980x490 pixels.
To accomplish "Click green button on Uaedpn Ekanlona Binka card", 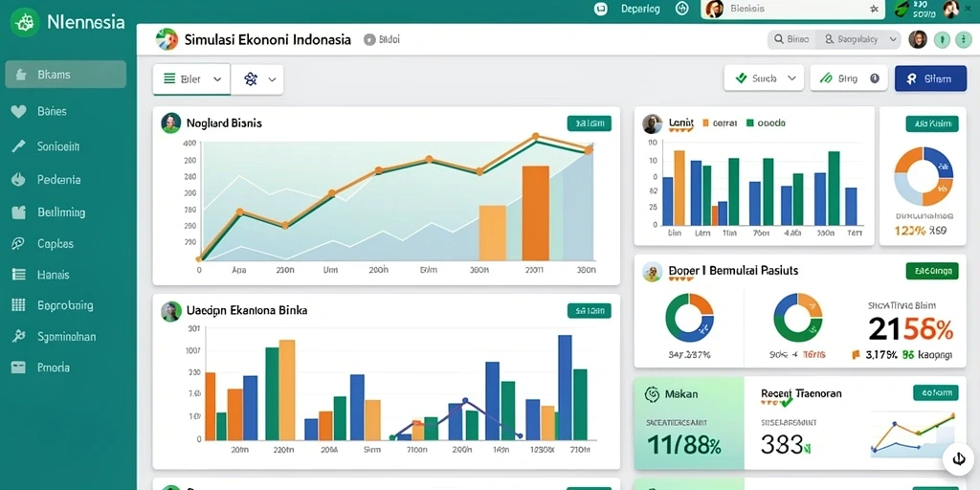I will pos(589,311).
